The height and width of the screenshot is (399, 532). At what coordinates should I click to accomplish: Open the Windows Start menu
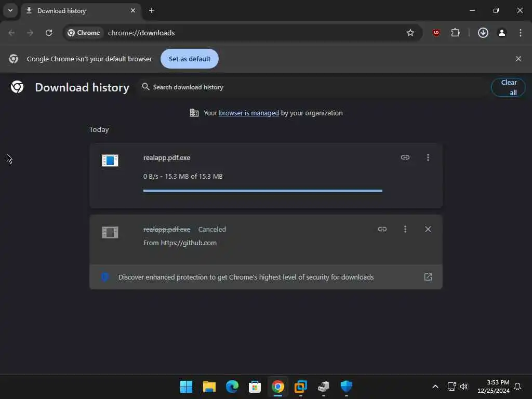[186, 387]
